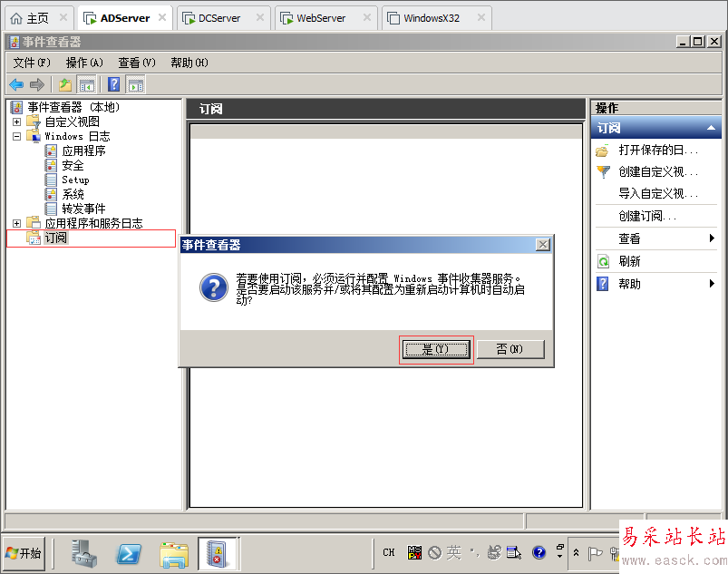This screenshot has width=728, height=574.
Task: Click the blue help icon in language bar
Action: coord(539,552)
